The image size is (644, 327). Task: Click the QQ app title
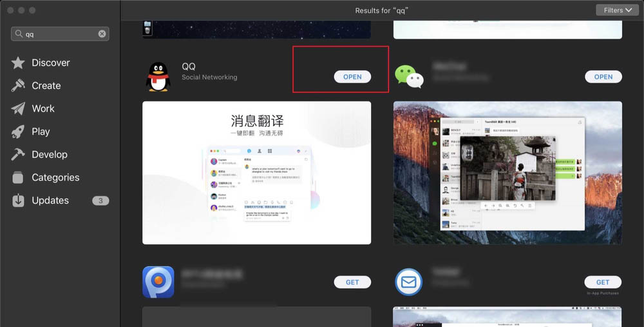point(189,66)
